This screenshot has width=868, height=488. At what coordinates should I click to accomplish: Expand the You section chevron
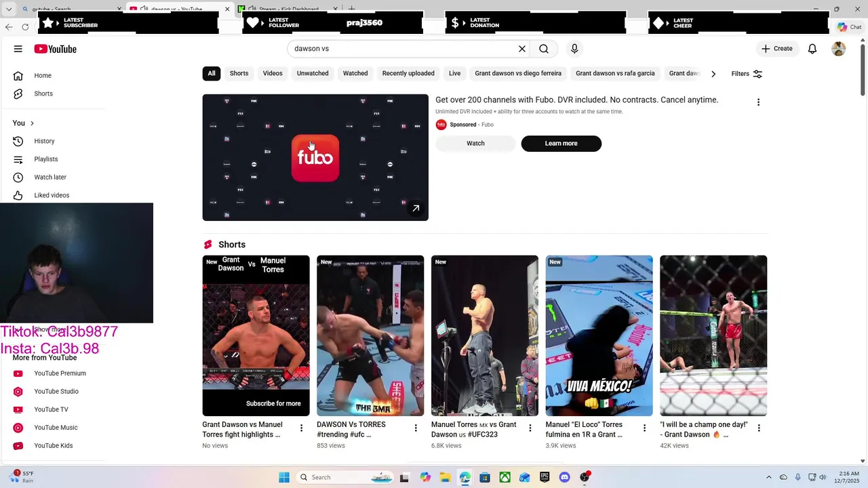(x=32, y=123)
